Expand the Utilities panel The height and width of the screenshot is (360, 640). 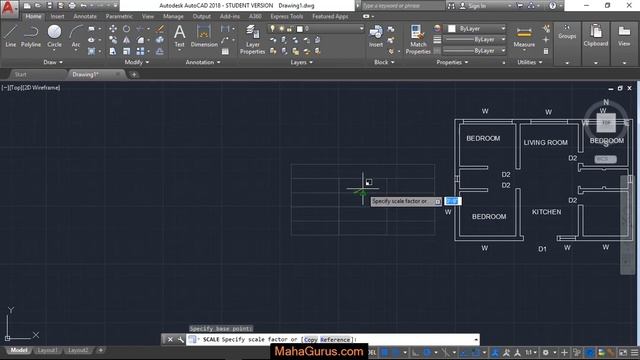coord(530,62)
